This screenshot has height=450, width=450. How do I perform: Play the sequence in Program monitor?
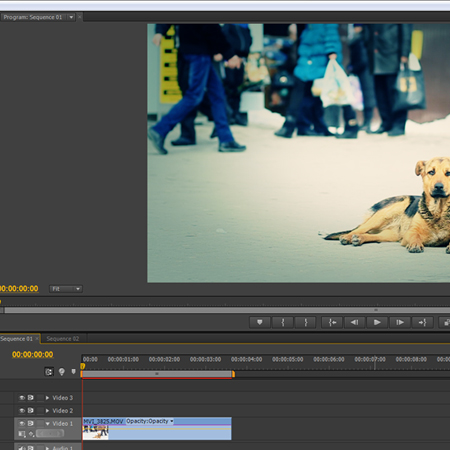point(377,322)
